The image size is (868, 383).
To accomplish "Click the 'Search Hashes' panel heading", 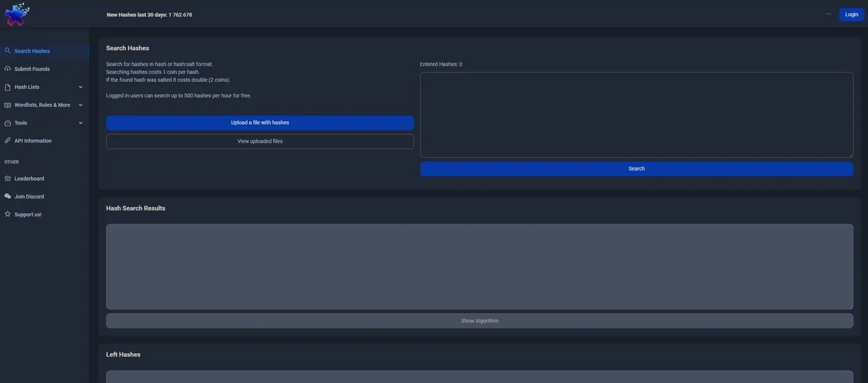I will pyautogui.click(x=128, y=48).
